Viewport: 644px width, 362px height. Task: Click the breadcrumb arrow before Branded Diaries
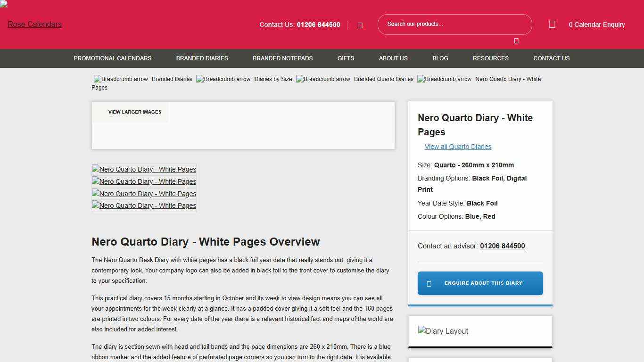click(120, 79)
